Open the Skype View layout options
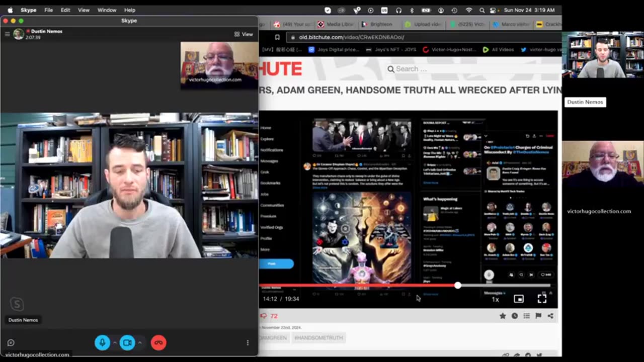This screenshot has height=362, width=644. click(x=244, y=34)
